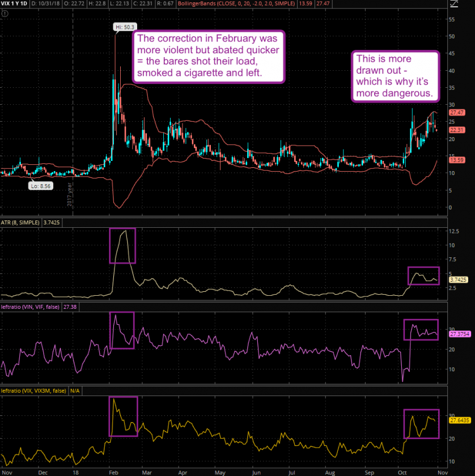Click the price axis settings icon
Image resolution: width=475 pixels, height=476 pixels.
coord(454,4)
